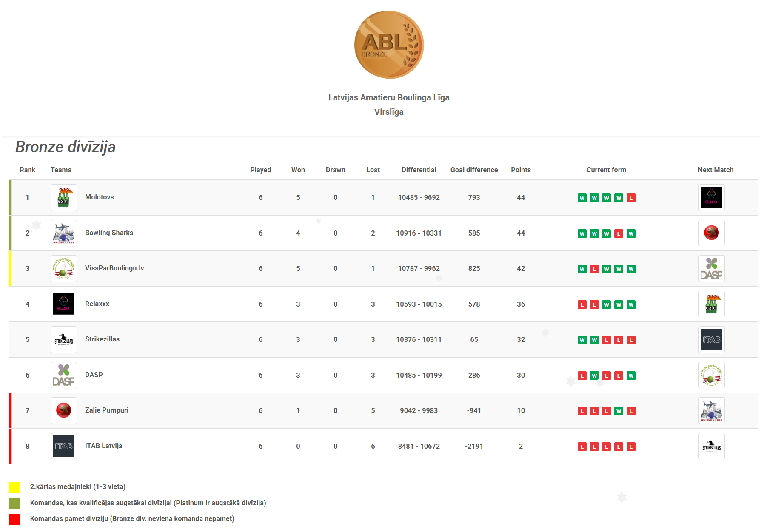Viewport: 764px width, 532px height.
Task: Click the DASP team logo in Teams column
Action: pyautogui.click(x=64, y=375)
